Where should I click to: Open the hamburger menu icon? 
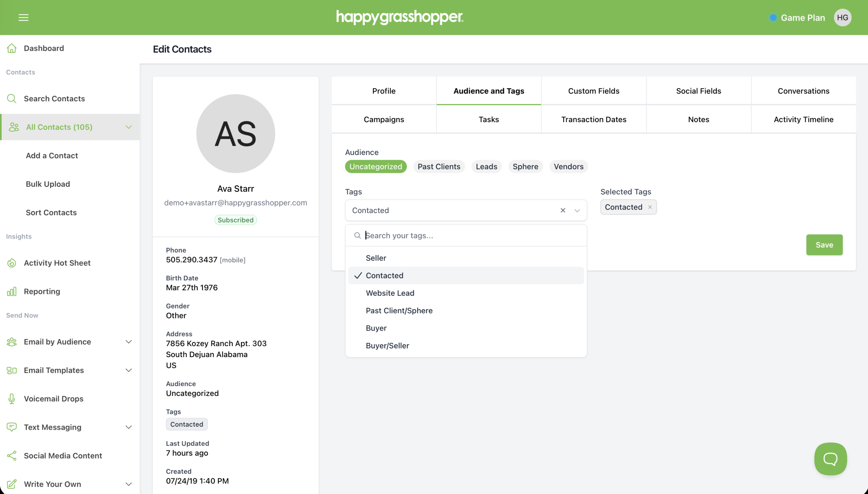point(23,17)
